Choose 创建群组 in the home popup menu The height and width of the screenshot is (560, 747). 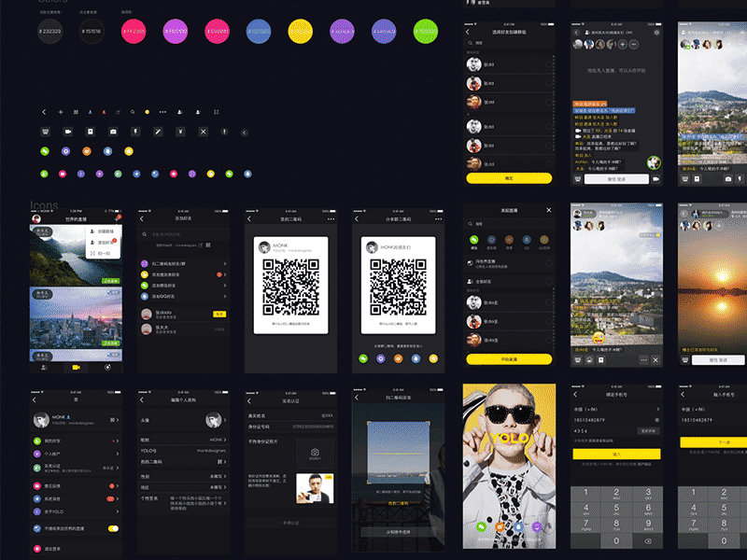pyautogui.click(x=104, y=231)
